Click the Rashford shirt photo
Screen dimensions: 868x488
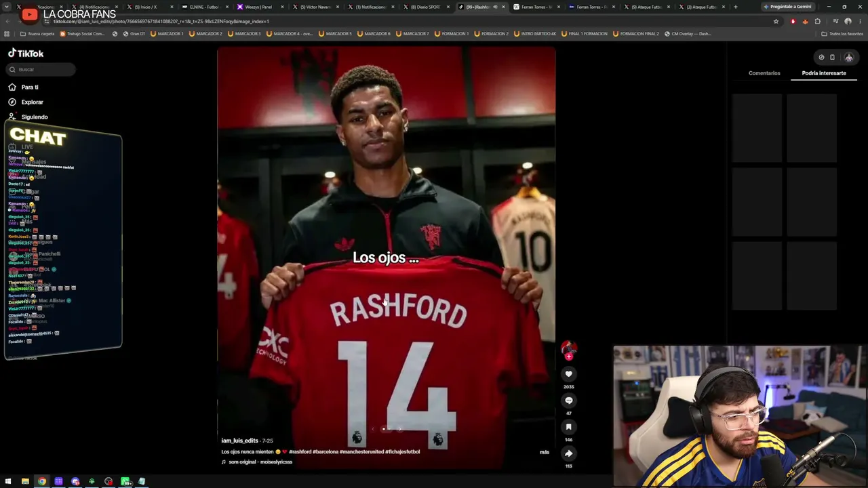[x=387, y=258]
